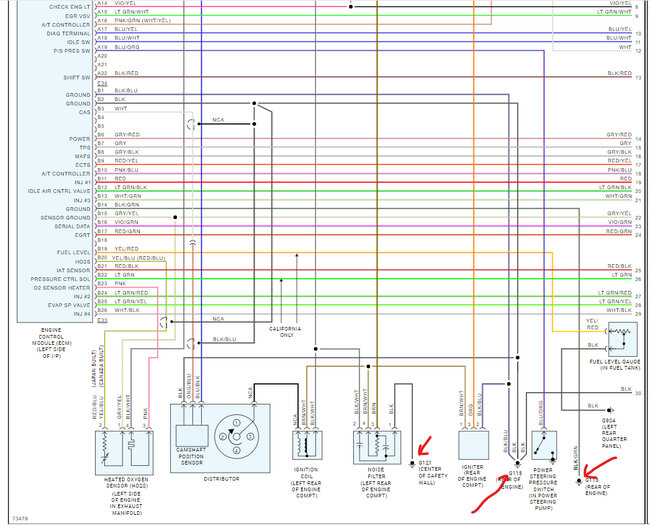Click the CHECK ENG LT pin label
This screenshot has height=526, width=650.
point(69,7)
